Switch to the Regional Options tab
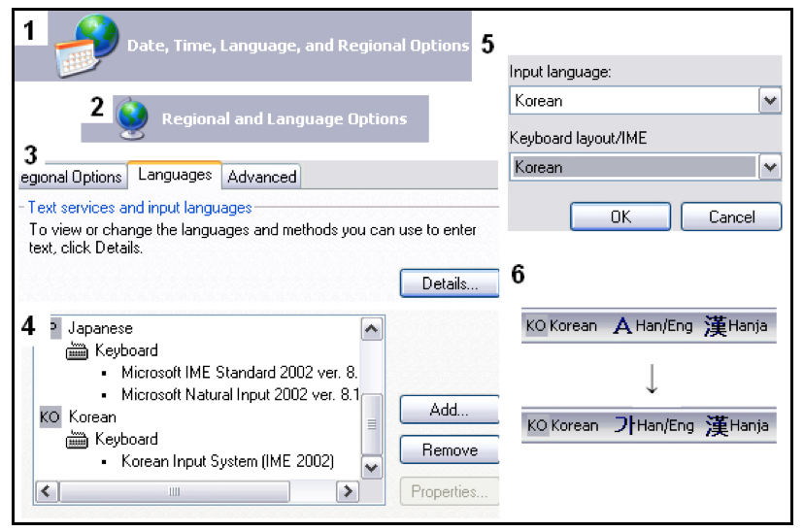804x532 pixels. pos(71,177)
